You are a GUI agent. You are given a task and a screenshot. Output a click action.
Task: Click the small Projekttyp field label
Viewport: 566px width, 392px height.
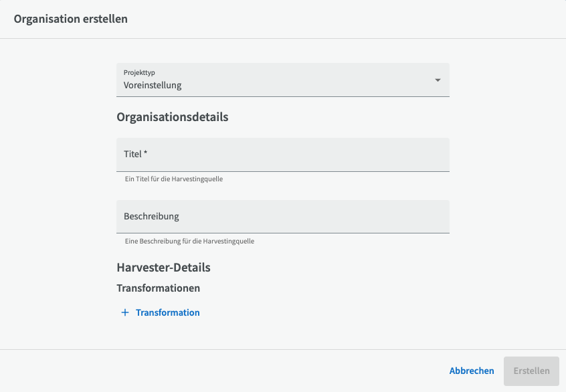click(x=139, y=72)
